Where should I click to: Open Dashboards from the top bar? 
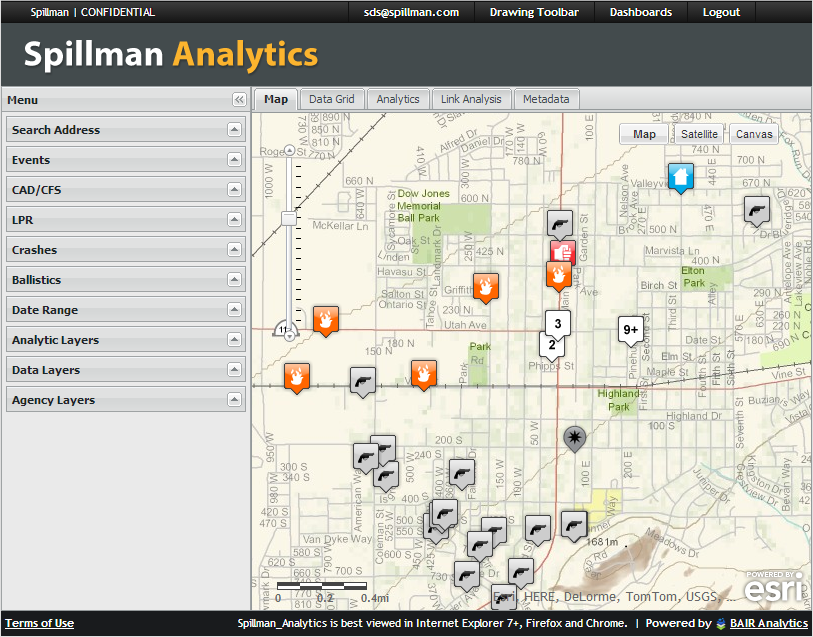(641, 12)
